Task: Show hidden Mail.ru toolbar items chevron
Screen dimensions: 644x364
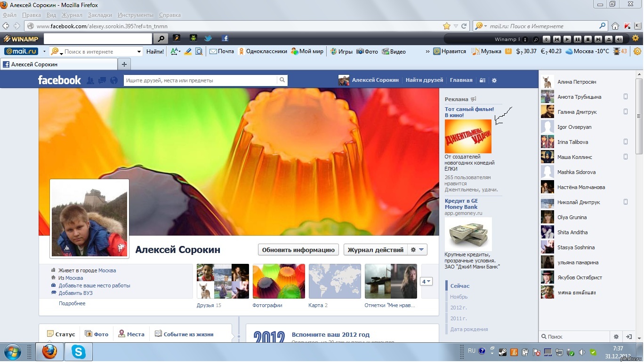Action: pyautogui.click(x=427, y=52)
